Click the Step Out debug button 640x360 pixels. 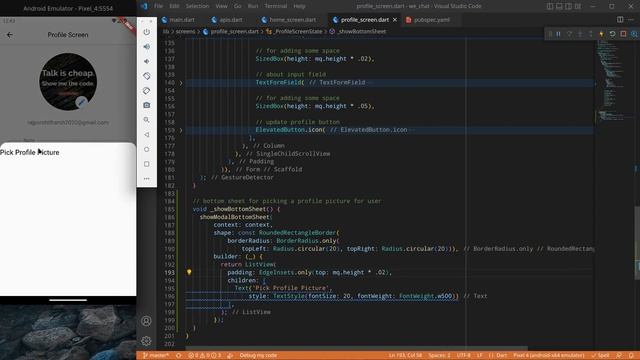coord(591,34)
